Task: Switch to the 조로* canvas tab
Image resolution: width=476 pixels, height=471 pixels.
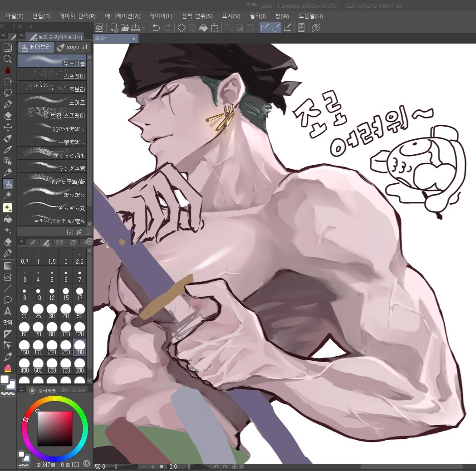Action: (116, 39)
